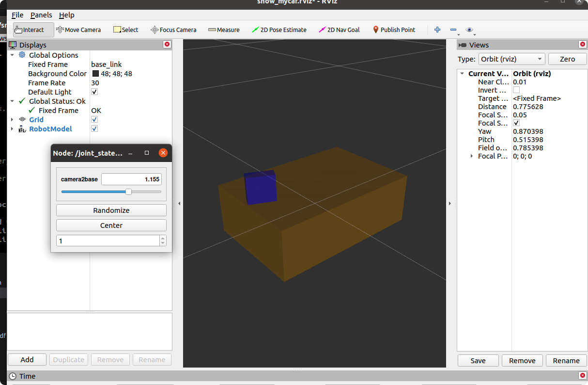Screen dimensions: 588x385
Task: Click the Global Status green checkmark
Action: pyautogui.click(x=22, y=101)
